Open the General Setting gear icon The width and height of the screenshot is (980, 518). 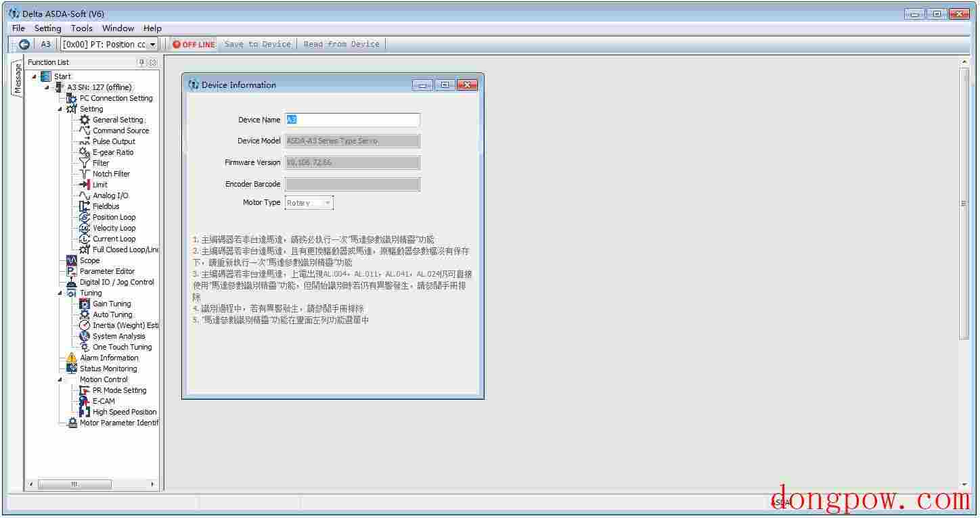click(85, 120)
